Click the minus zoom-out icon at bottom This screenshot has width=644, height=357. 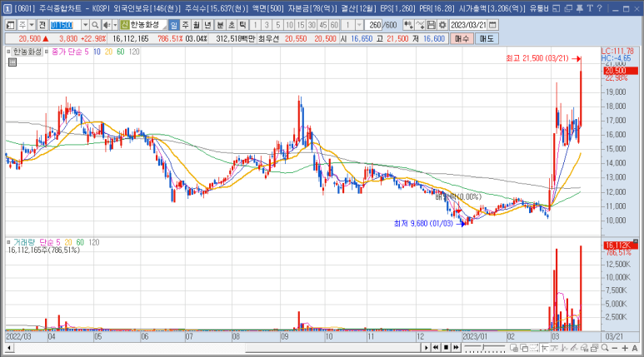point(615,348)
